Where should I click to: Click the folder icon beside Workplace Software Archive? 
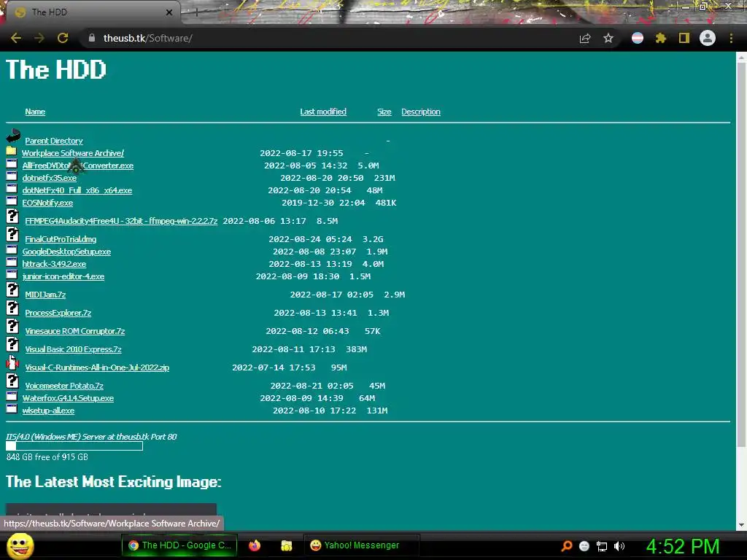pos(12,152)
